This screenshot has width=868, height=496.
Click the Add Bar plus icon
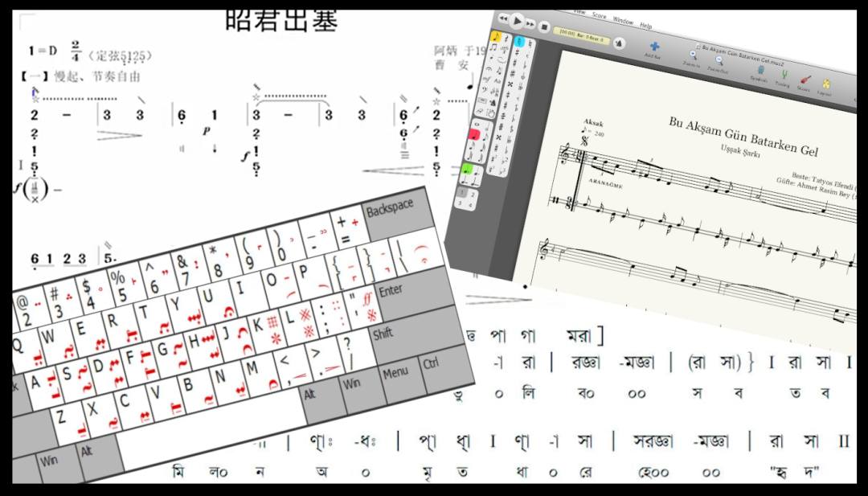click(654, 47)
